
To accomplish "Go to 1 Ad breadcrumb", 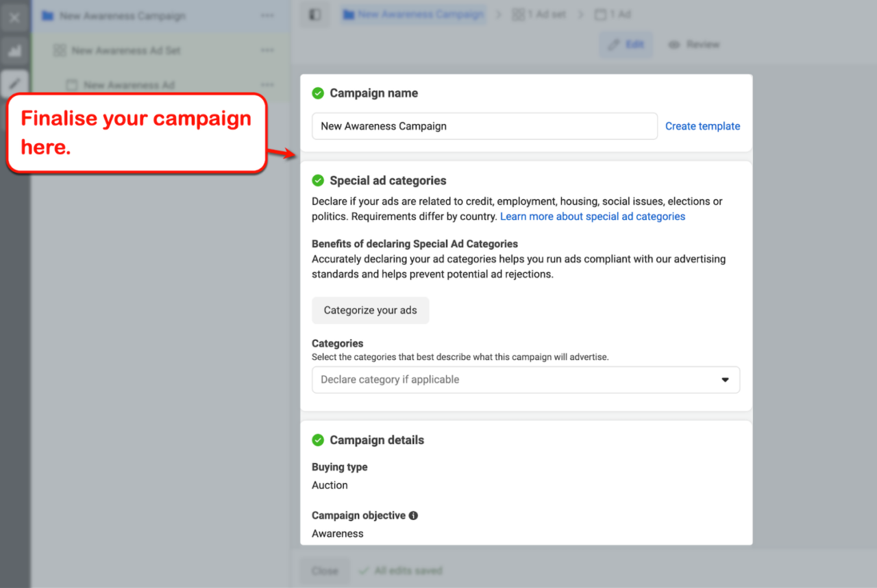I will click(613, 14).
